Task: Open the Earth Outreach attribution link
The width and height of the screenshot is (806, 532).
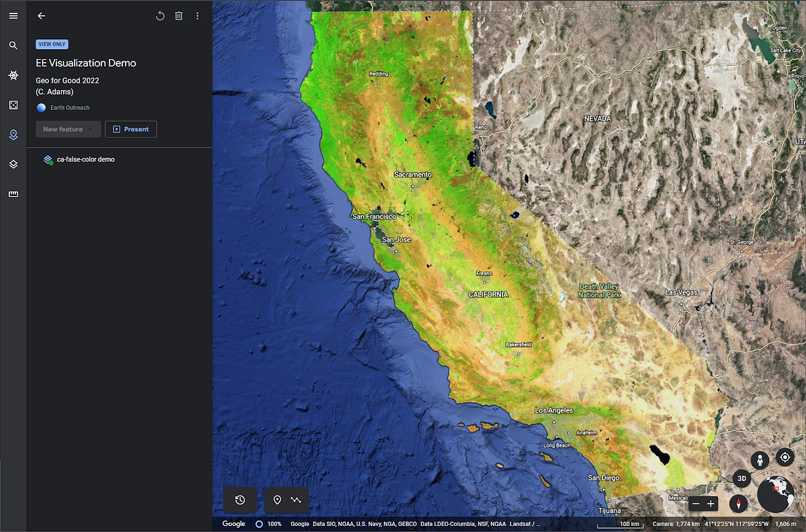Action: (69, 107)
